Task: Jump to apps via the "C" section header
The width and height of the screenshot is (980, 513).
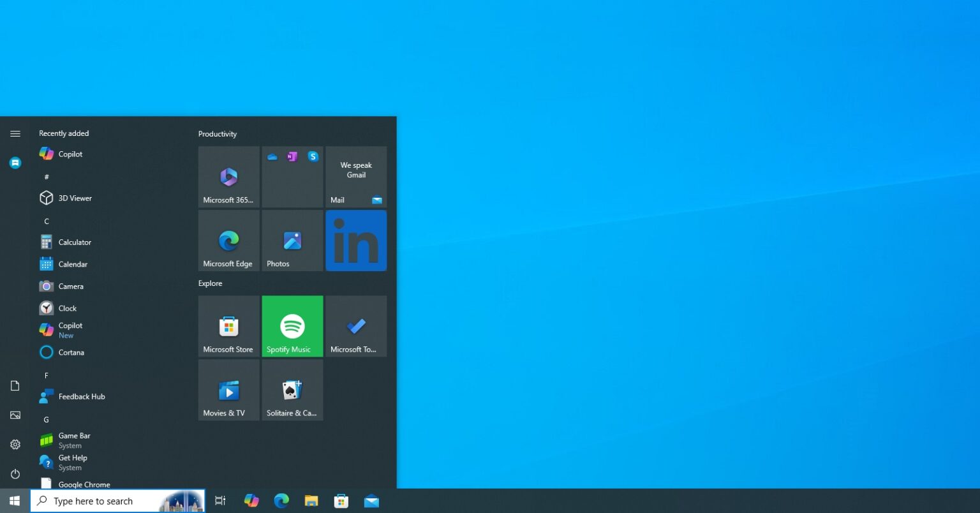Action: click(x=46, y=221)
